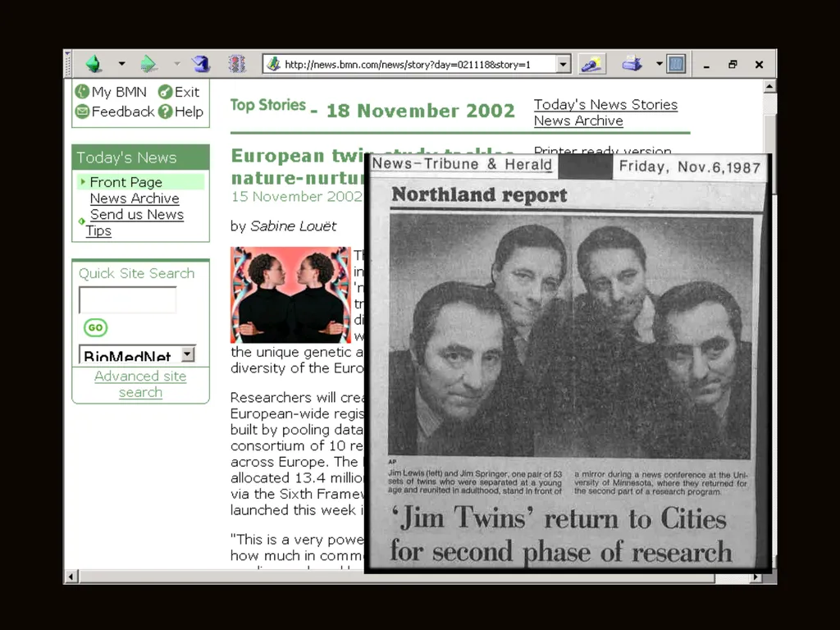Click the traffic light Stop icon
This screenshot has height=630, width=840.
237,64
